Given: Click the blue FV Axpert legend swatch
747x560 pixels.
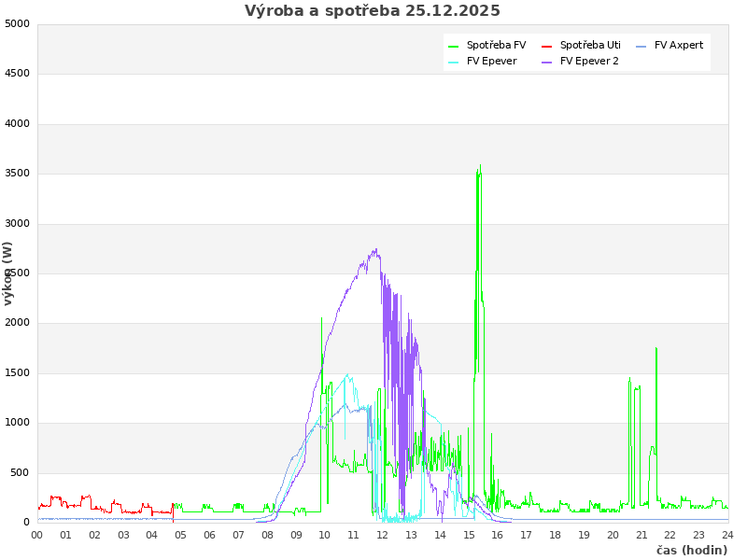Looking at the screenshot, I should coord(641,46).
